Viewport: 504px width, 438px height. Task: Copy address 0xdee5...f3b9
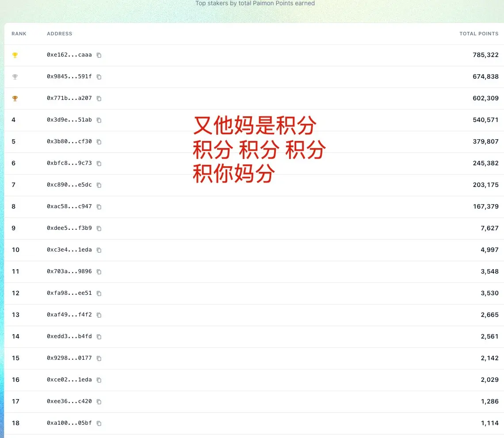(x=99, y=229)
